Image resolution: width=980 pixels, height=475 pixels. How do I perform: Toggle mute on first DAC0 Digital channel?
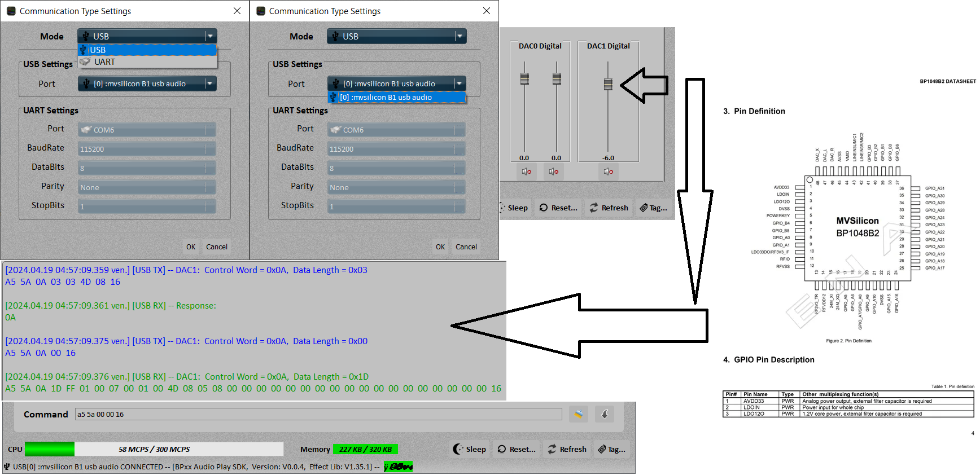pos(526,171)
